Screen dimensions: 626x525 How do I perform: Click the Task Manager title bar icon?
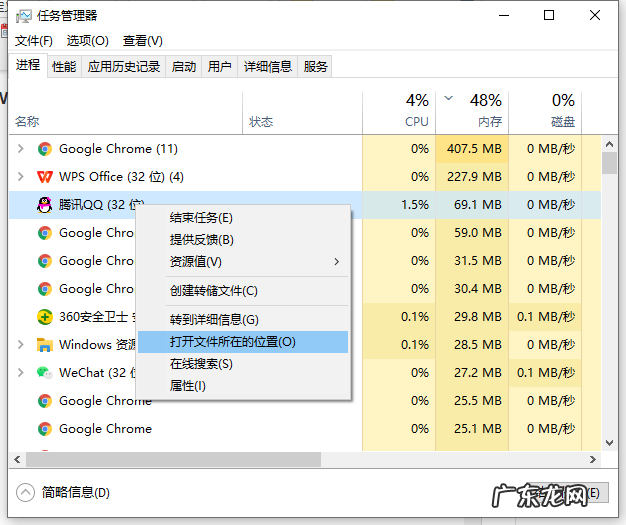tap(23, 16)
